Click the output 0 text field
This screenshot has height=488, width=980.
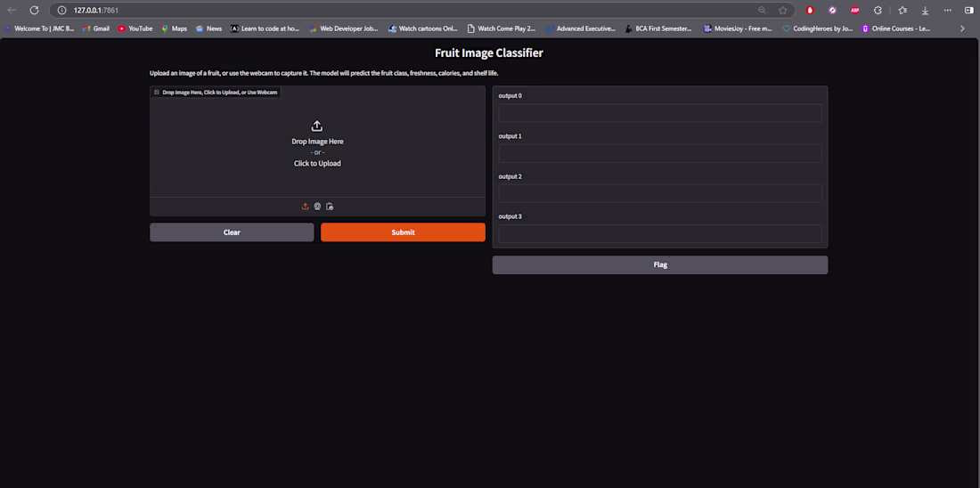(x=660, y=113)
